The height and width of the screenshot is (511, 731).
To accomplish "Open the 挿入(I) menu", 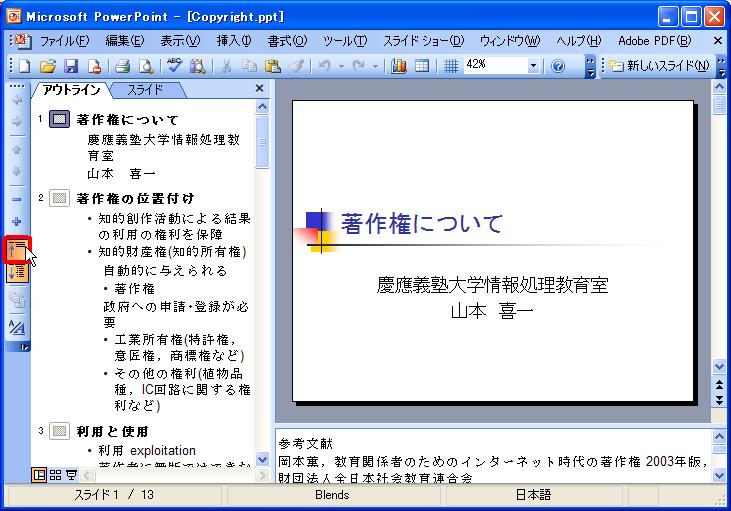I will pos(234,41).
